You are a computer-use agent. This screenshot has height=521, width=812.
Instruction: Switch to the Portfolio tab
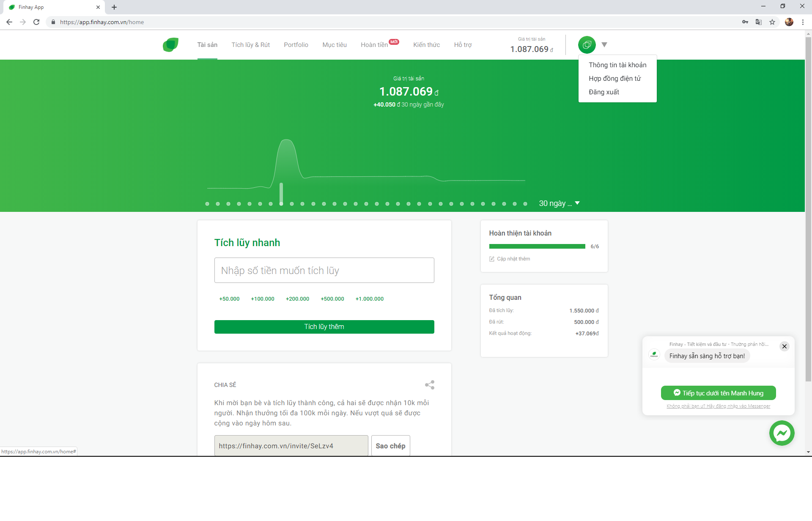pos(296,45)
